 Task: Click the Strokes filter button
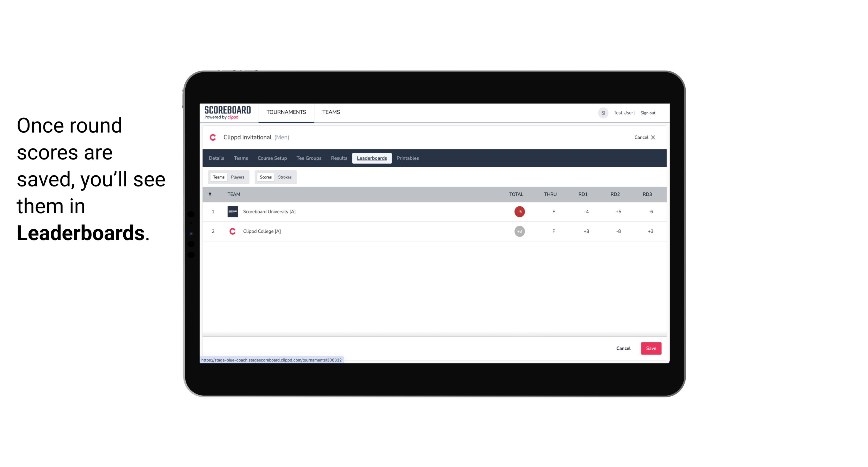click(x=285, y=177)
